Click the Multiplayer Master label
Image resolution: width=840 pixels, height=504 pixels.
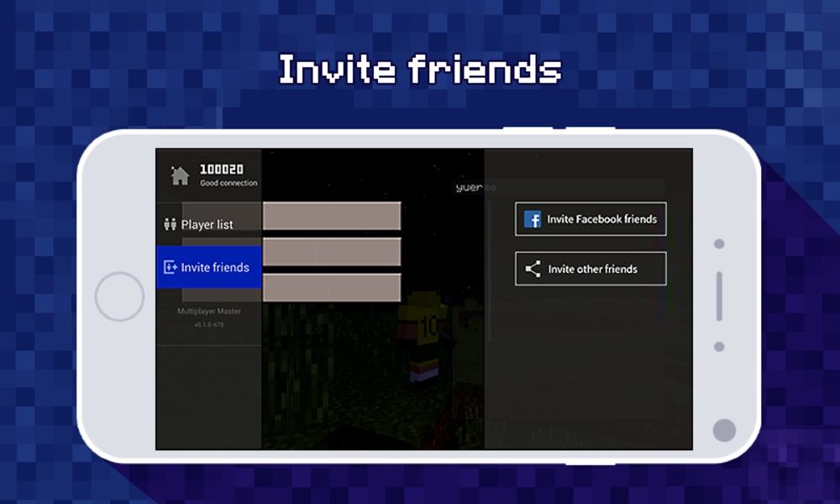point(209,311)
